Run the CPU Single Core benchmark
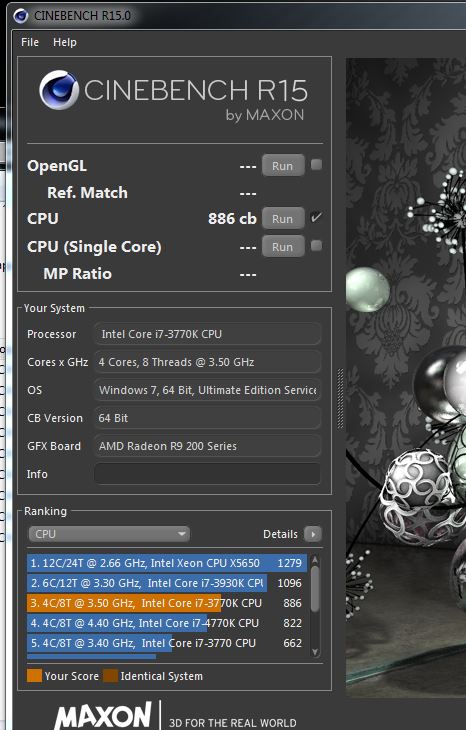Viewport: 466px width, 730px height. pos(283,247)
